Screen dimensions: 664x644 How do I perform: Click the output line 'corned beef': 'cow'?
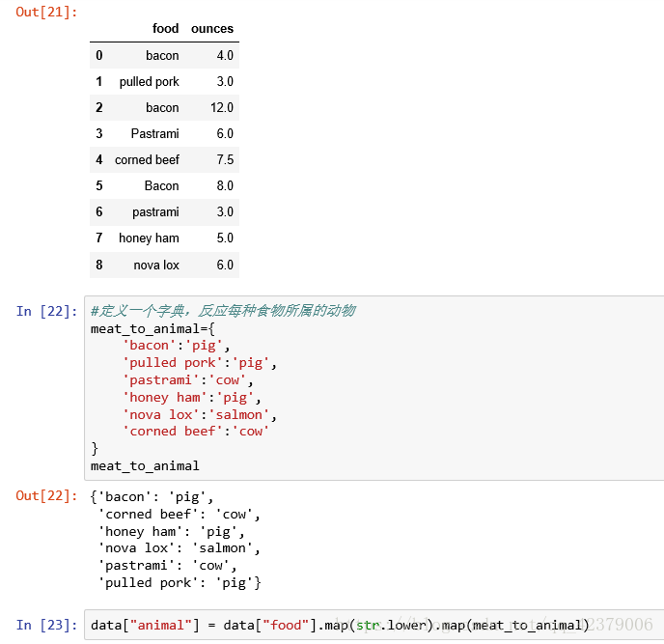click(180, 515)
